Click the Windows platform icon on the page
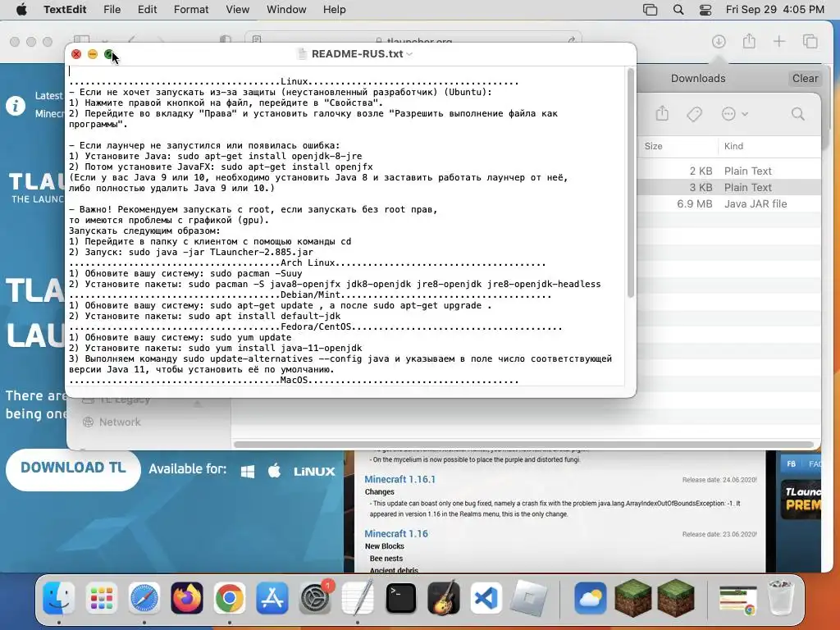Viewport: 840px width, 630px height. 248,472
